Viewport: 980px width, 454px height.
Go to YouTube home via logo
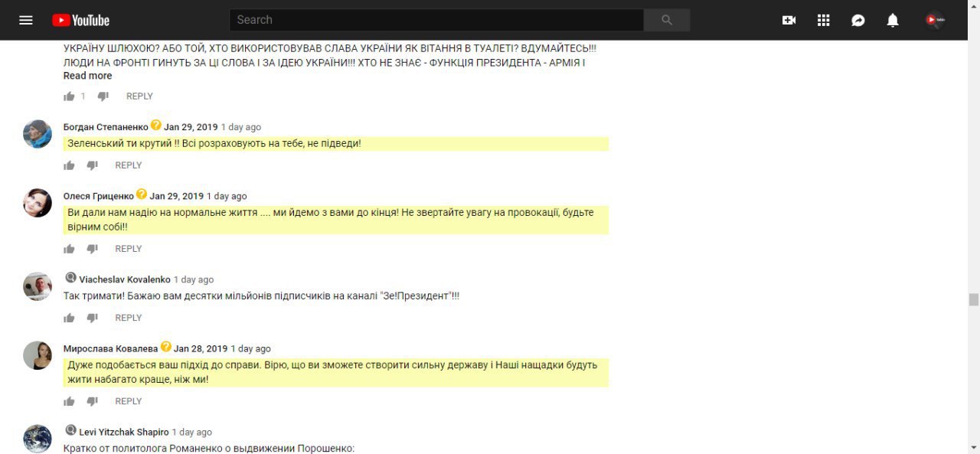point(80,20)
